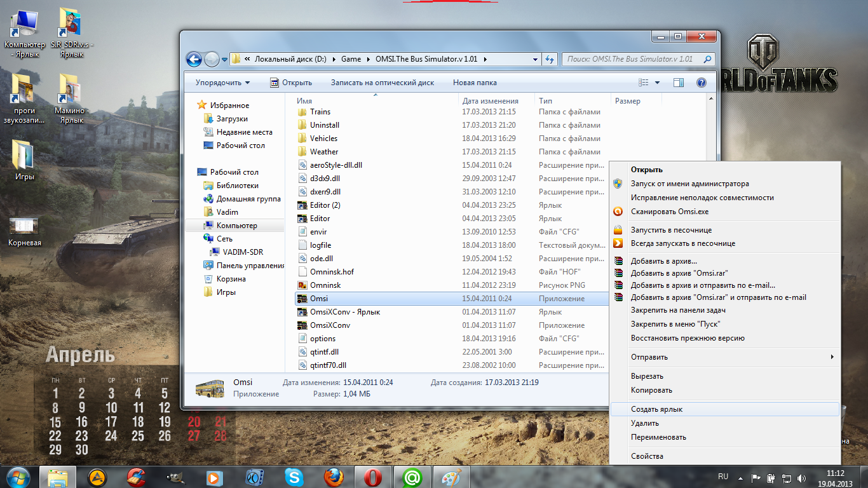Toggle the preview pane icon
868x488 pixels.
[679, 83]
